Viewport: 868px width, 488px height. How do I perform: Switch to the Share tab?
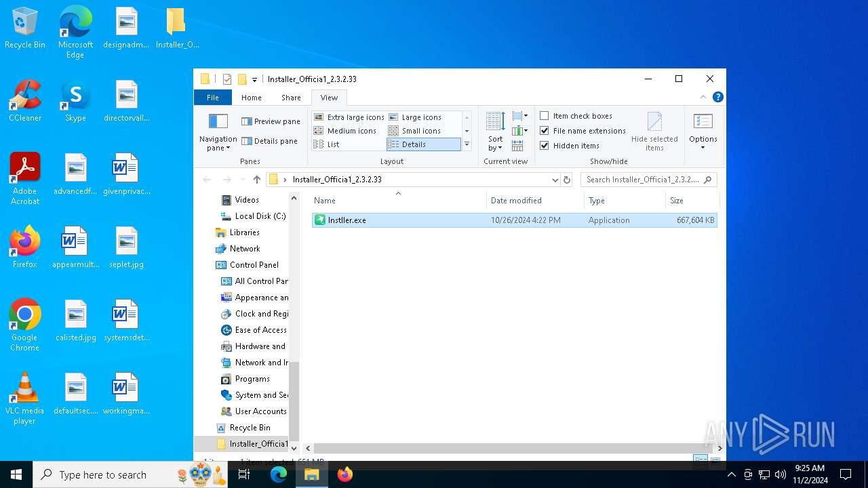[x=291, y=98]
